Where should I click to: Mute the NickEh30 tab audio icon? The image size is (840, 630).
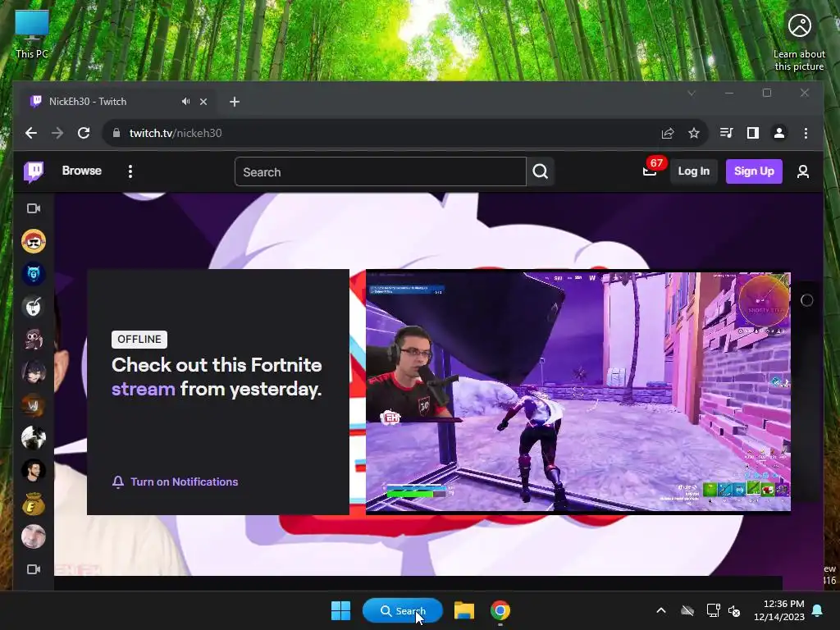185,101
